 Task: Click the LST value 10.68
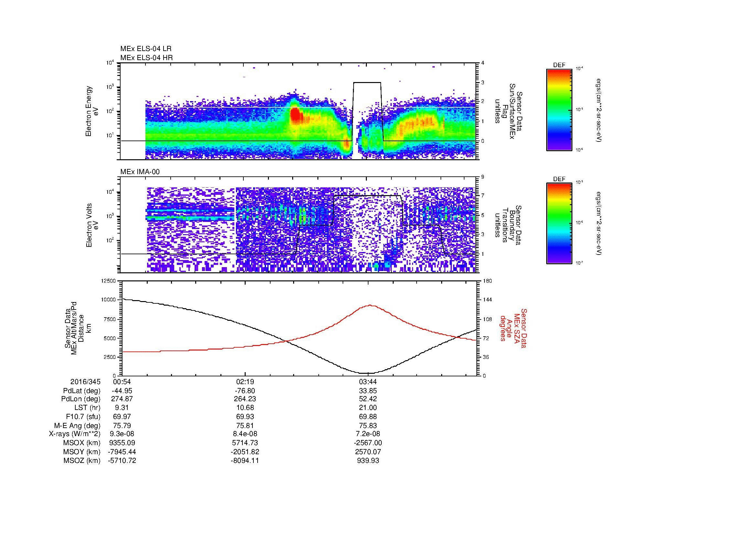point(245,408)
